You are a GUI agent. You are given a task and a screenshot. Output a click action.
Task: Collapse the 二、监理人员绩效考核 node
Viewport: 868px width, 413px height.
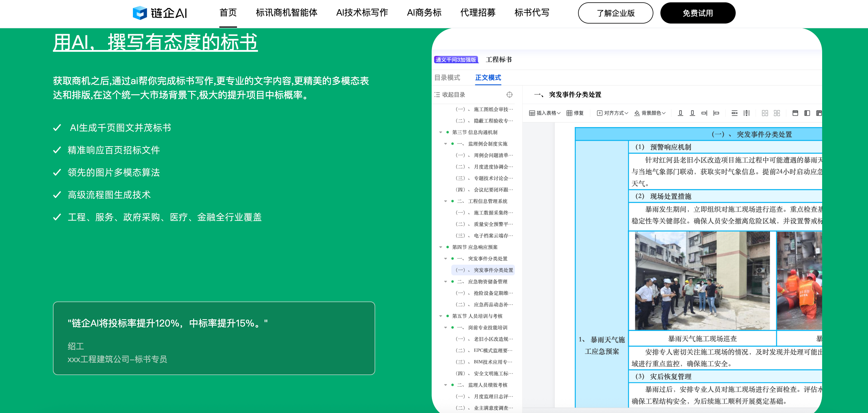445,385
